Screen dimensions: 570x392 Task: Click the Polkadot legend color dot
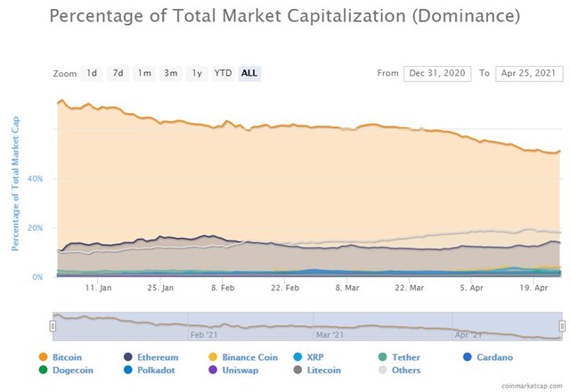click(128, 370)
